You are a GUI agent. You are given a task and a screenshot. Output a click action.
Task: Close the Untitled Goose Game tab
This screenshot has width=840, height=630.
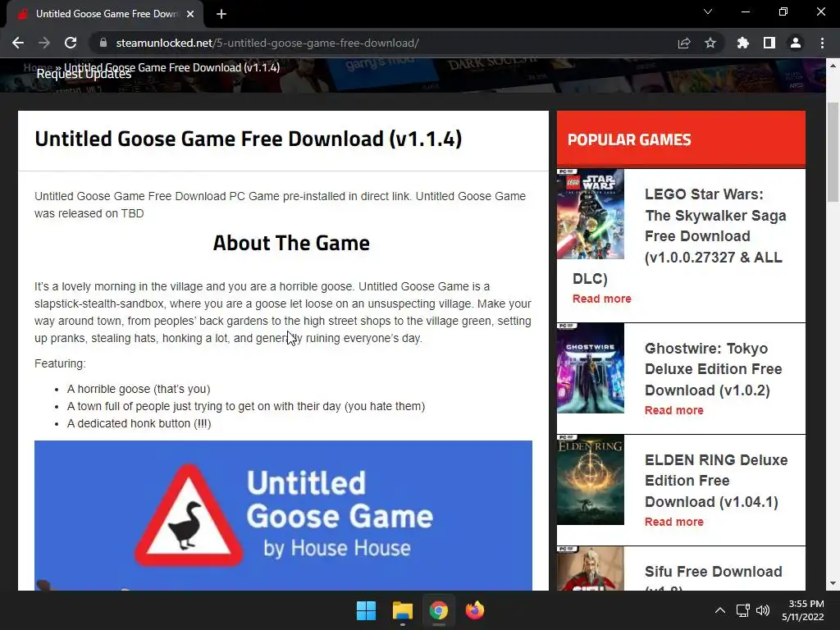[190, 14]
